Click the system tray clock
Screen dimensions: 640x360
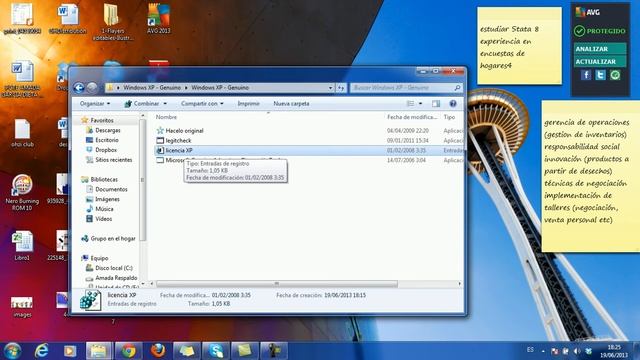pos(614,351)
